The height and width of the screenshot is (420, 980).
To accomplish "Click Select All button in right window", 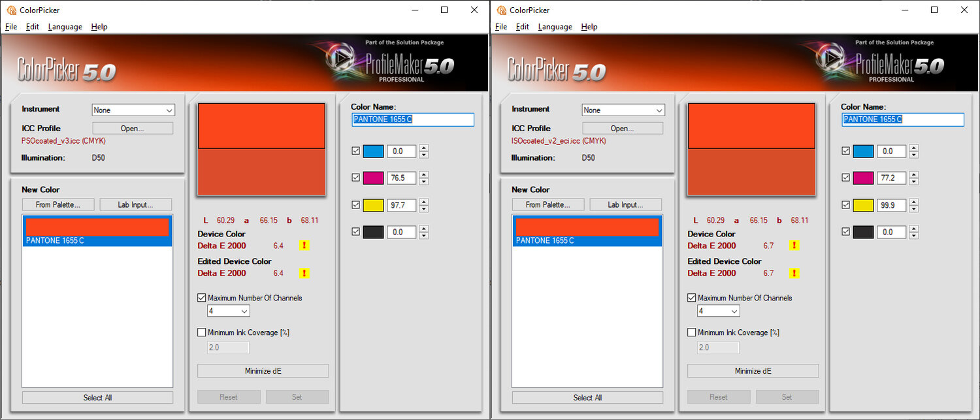I will click(587, 397).
